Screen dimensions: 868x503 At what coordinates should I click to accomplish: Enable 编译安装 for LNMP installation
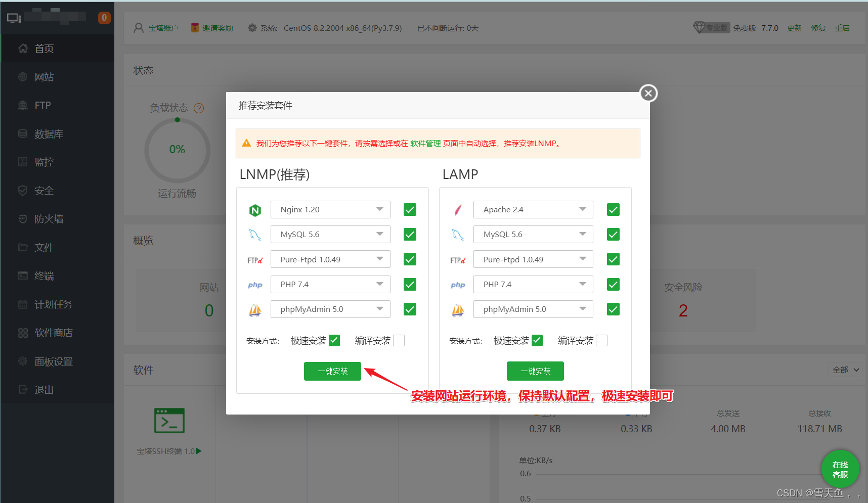[x=399, y=340]
